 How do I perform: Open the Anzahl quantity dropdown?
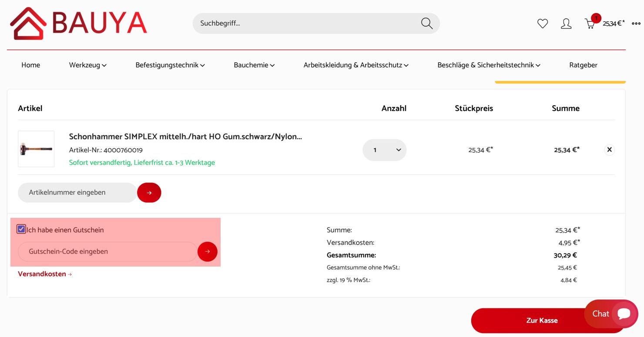385,150
